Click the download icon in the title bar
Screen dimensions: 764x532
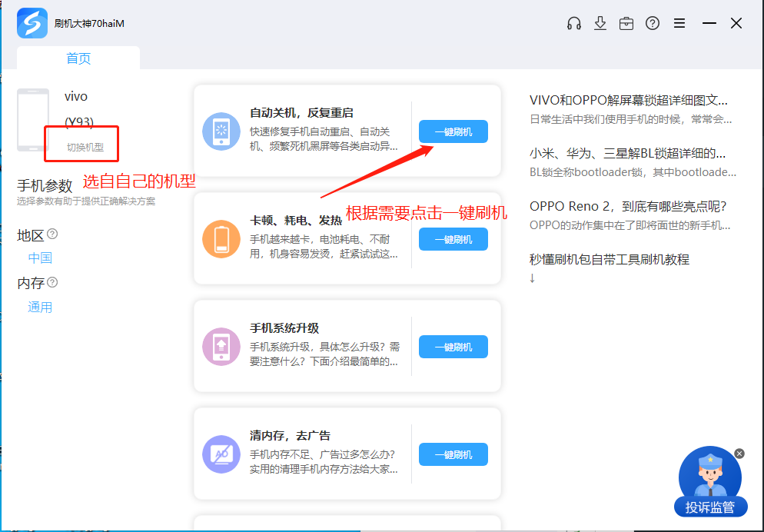600,23
